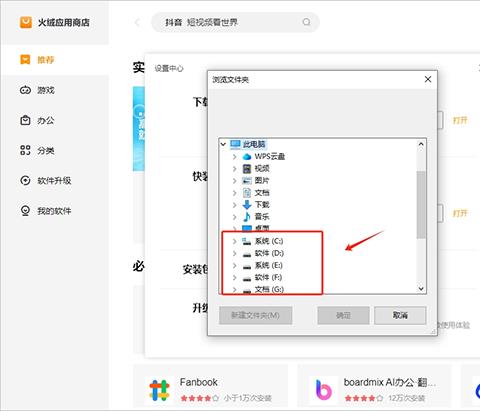This screenshot has height=411, width=480.
Task: Open the 我的软件 sidebar tab
Action: click(x=55, y=211)
